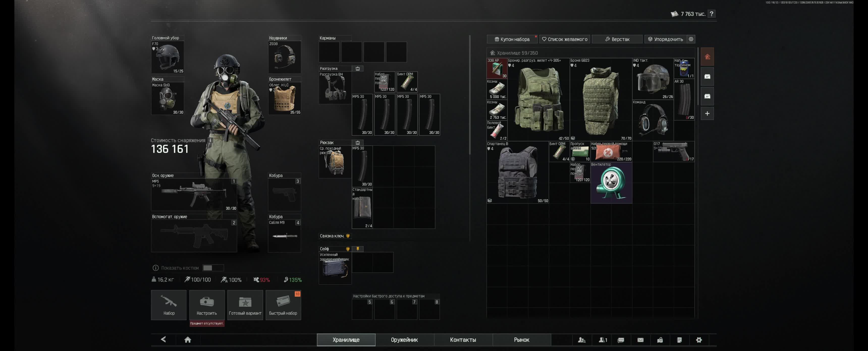The height and width of the screenshot is (351, 868).
Task: Collapse Рюкзак container with its header icon
Action: click(358, 142)
